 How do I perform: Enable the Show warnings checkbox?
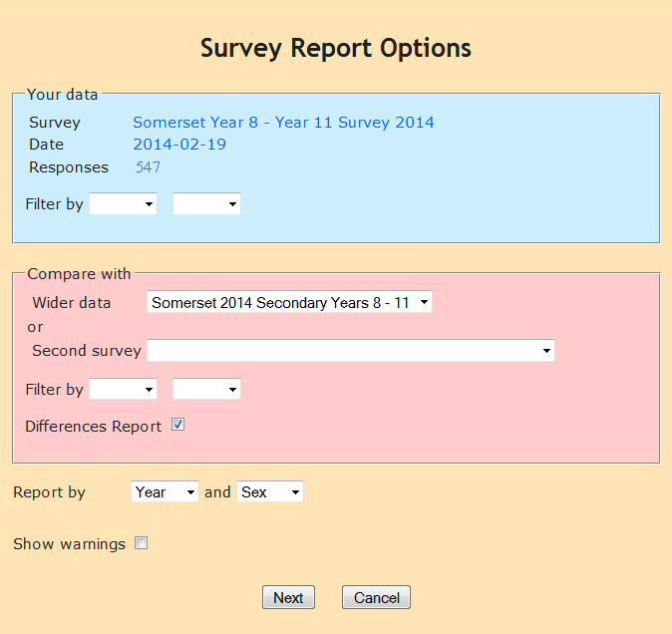point(142,543)
